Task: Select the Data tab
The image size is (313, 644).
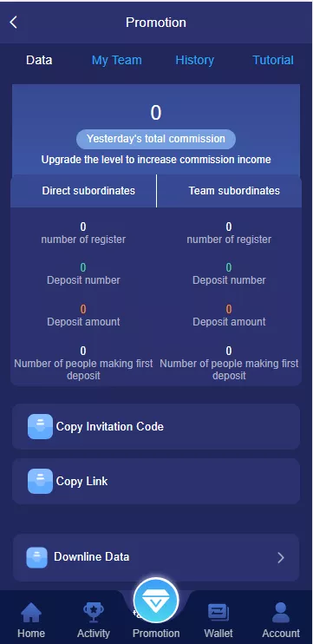Action: pos(39,60)
